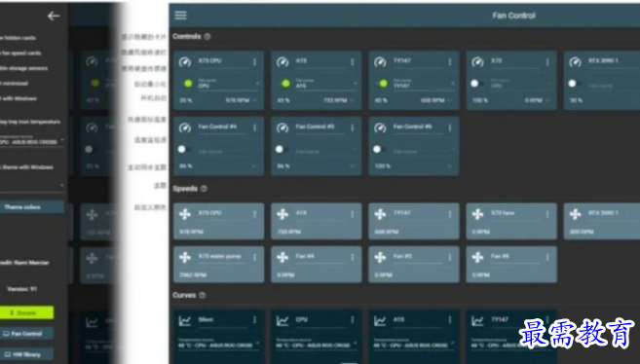Open X73 CPU speed card three-dot menu
Image resolution: width=640 pixels, height=364 pixels.
[x=254, y=214]
